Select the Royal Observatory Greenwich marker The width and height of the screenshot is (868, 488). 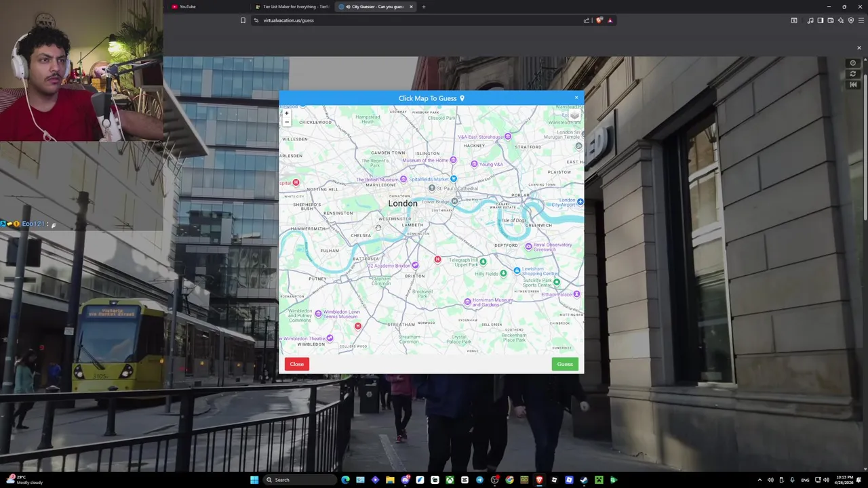coord(528,247)
